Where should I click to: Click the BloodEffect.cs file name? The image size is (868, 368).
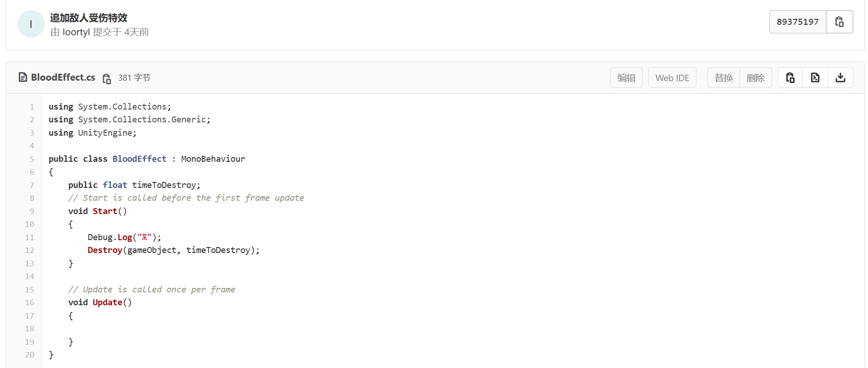63,77
